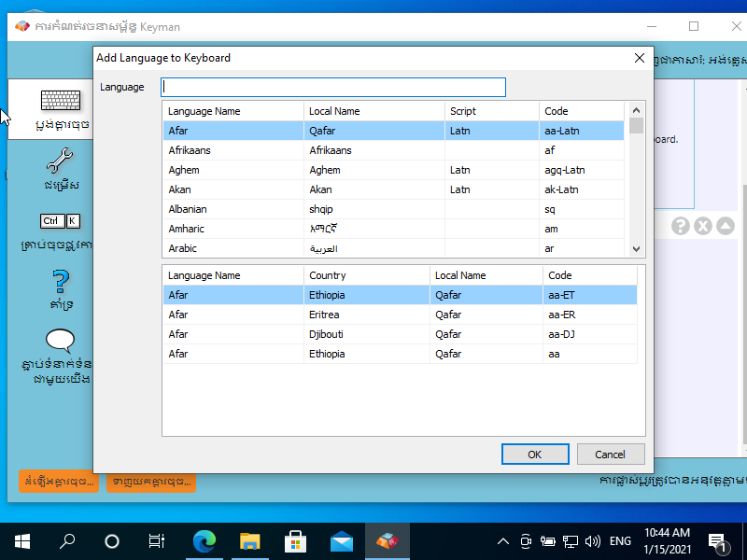Image resolution: width=747 pixels, height=560 pixels.
Task: Close the Add Language to Keyboard dialog
Action: coord(640,58)
